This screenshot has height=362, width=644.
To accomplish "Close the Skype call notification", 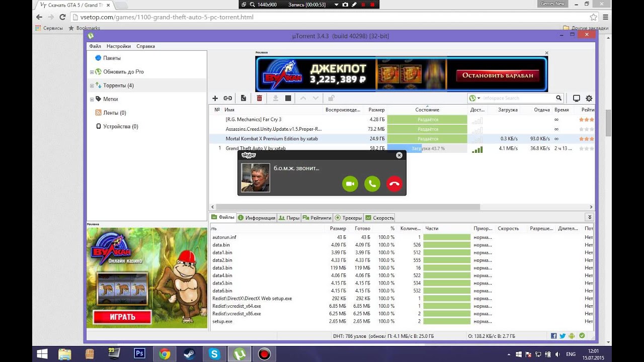I will click(x=399, y=155).
